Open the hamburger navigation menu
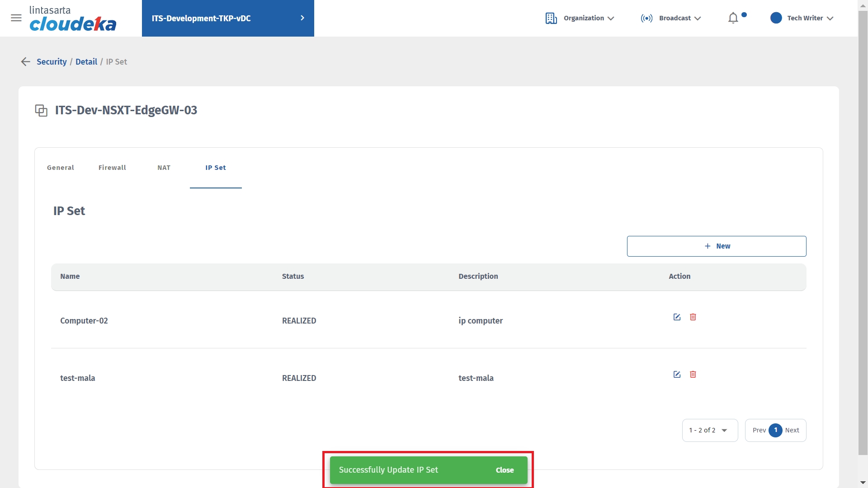868x488 pixels. 16,18
